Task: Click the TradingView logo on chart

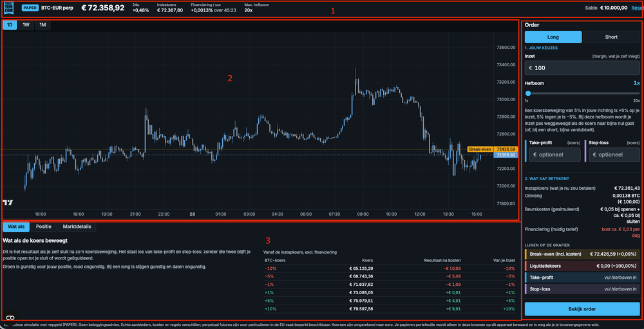Action: 7,203
